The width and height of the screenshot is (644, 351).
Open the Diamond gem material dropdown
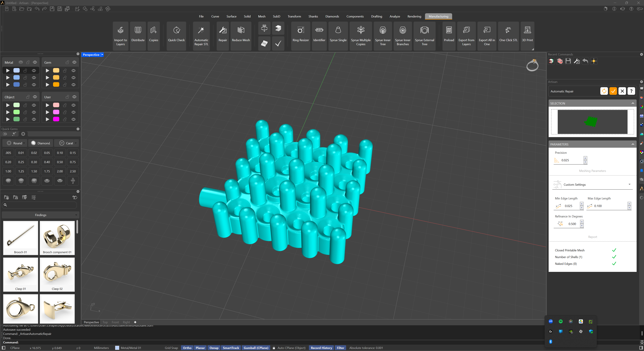[x=41, y=143]
